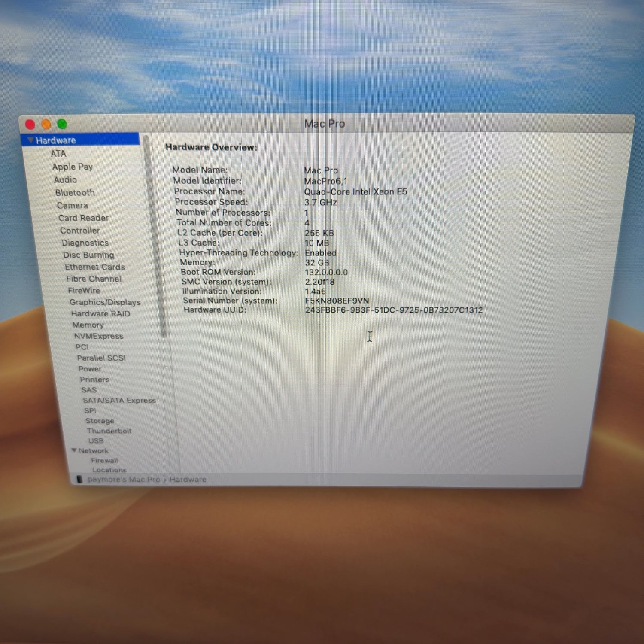Open Hardware RAID details
Viewport: 644px width, 644px height.
[x=100, y=314]
